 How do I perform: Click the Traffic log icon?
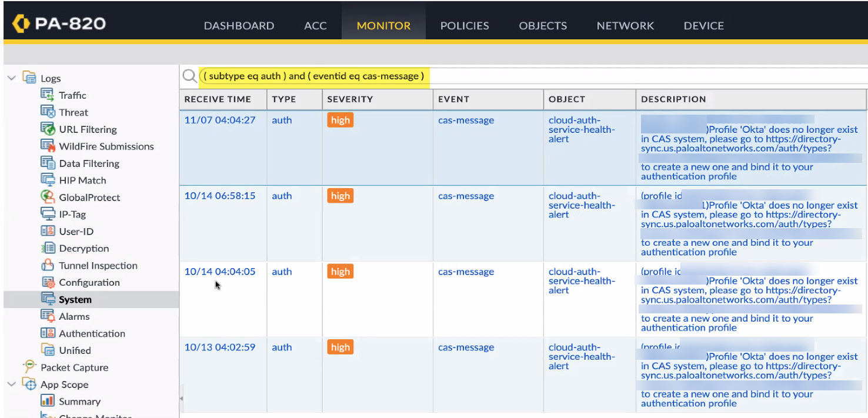tap(48, 95)
